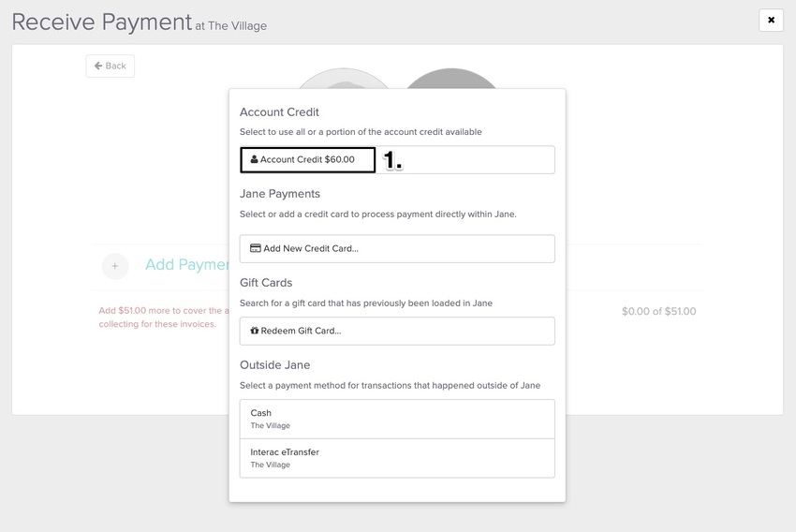
Task: Click the Jane Payments section heading
Action: click(x=280, y=194)
